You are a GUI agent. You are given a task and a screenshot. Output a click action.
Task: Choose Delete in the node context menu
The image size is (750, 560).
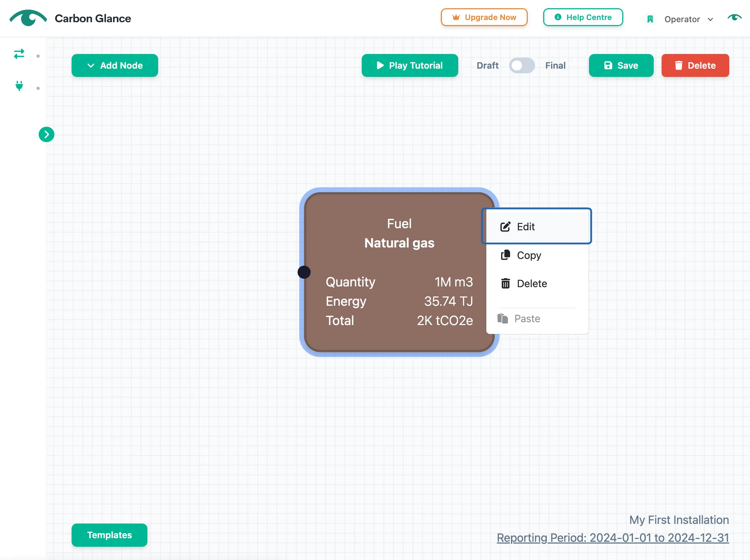point(537,284)
